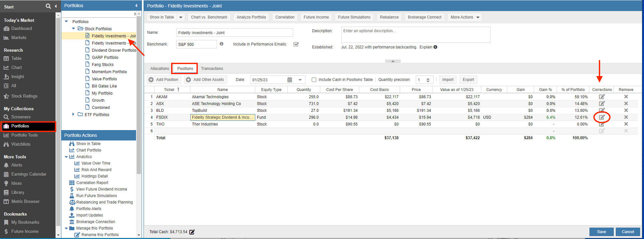Collapse the Portfolios panel arrow
The image size is (644, 239).
coord(136,6)
